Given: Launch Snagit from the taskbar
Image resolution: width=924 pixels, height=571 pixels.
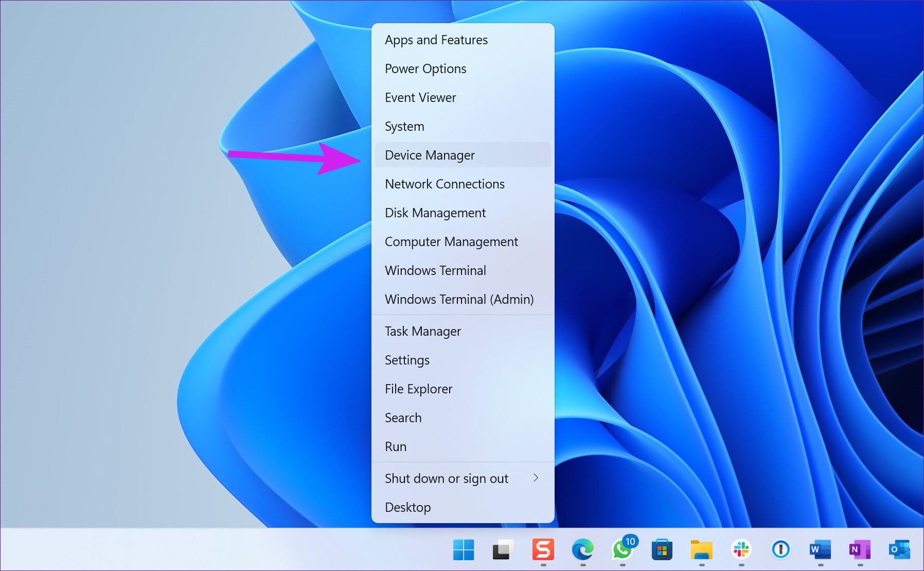Looking at the screenshot, I should pos(543,550).
